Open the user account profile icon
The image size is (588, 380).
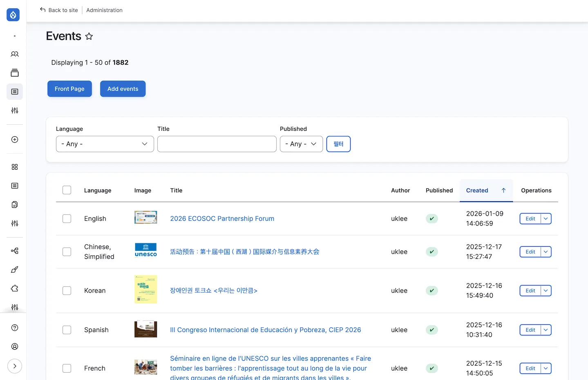[15, 346]
